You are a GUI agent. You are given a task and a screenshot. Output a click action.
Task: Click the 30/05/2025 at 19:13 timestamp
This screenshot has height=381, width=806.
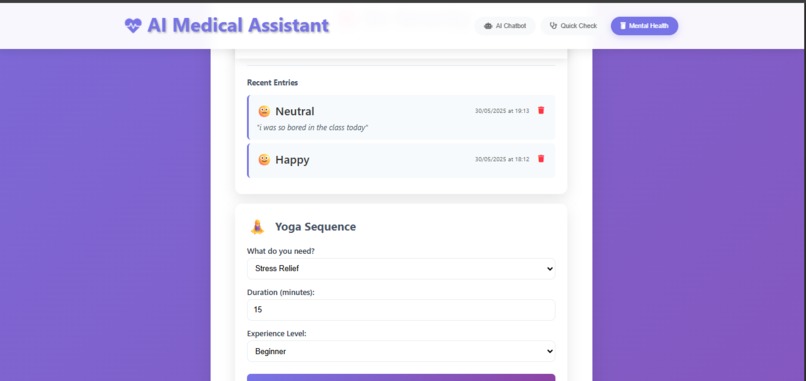pyautogui.click(x=502, y=111)
